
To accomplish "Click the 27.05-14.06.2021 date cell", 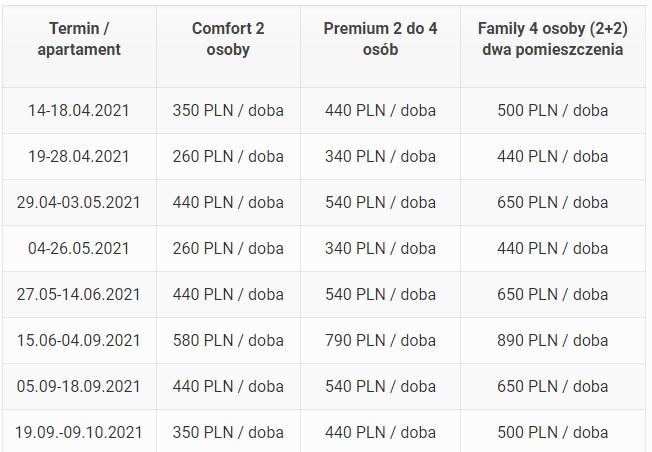I will point(79,294).
